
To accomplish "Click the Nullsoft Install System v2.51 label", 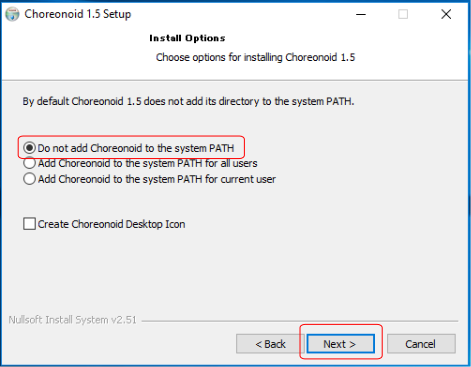I will point(72,320).
